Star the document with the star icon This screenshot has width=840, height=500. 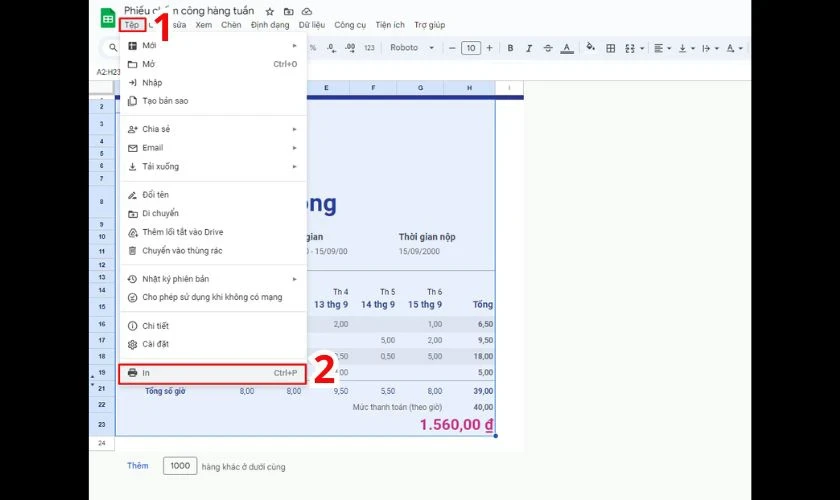[270, 11]
